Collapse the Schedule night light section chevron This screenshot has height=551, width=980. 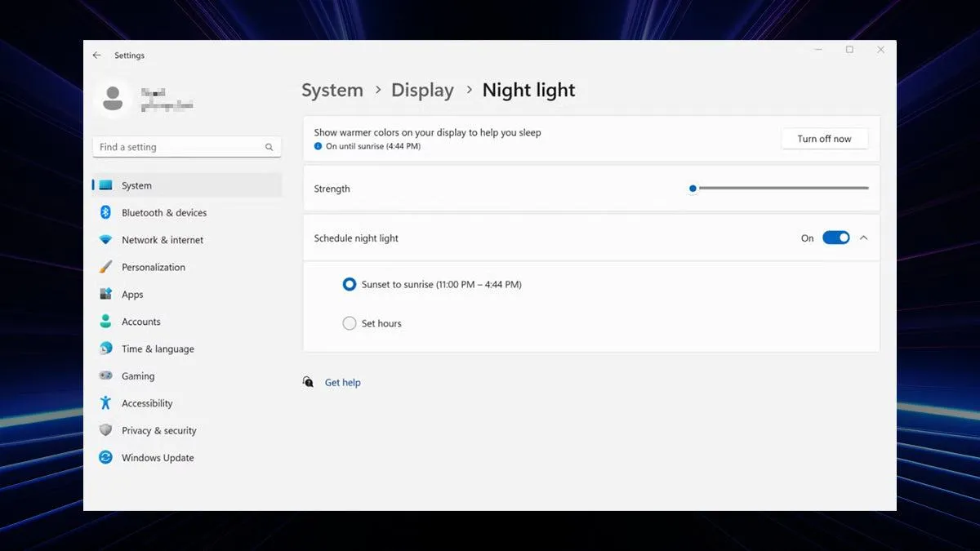864,238
